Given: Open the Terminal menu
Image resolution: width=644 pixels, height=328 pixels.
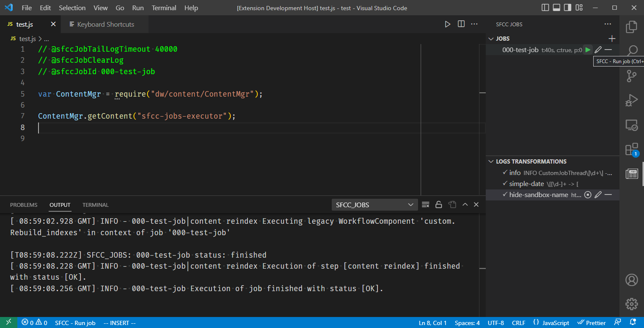Looking at the screenshot, I should tap(164, 8).
